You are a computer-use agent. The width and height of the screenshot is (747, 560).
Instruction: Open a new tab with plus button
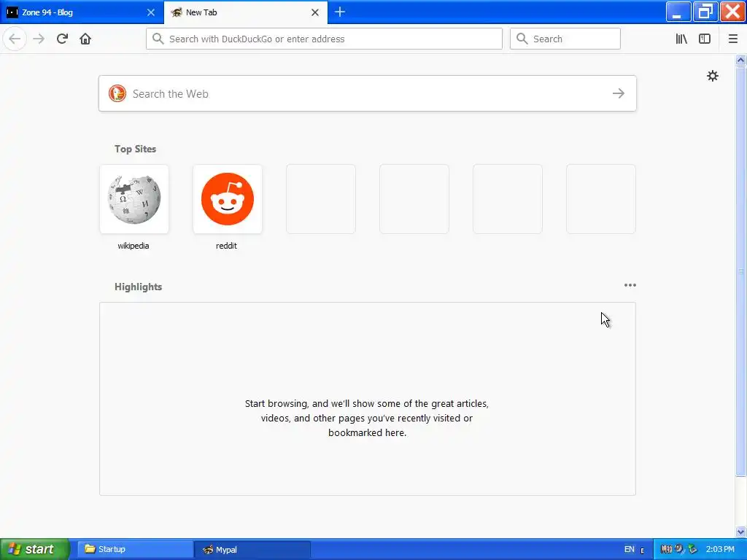coord(340,12)
